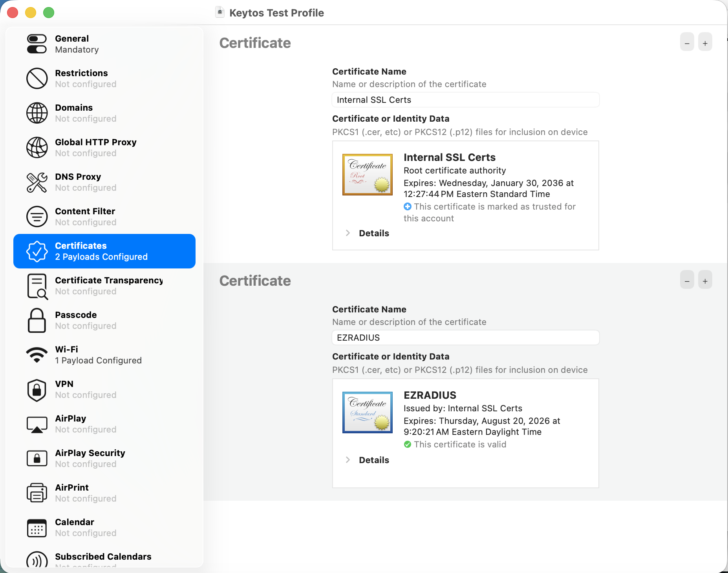Click the 'Issued by: Internal SSL Certs' text

point(463,408)
